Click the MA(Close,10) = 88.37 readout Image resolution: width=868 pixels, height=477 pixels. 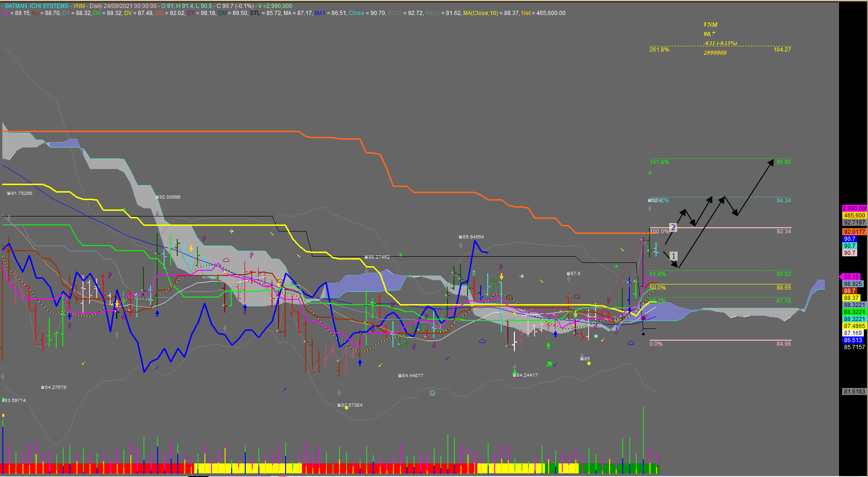coord(491,13)
